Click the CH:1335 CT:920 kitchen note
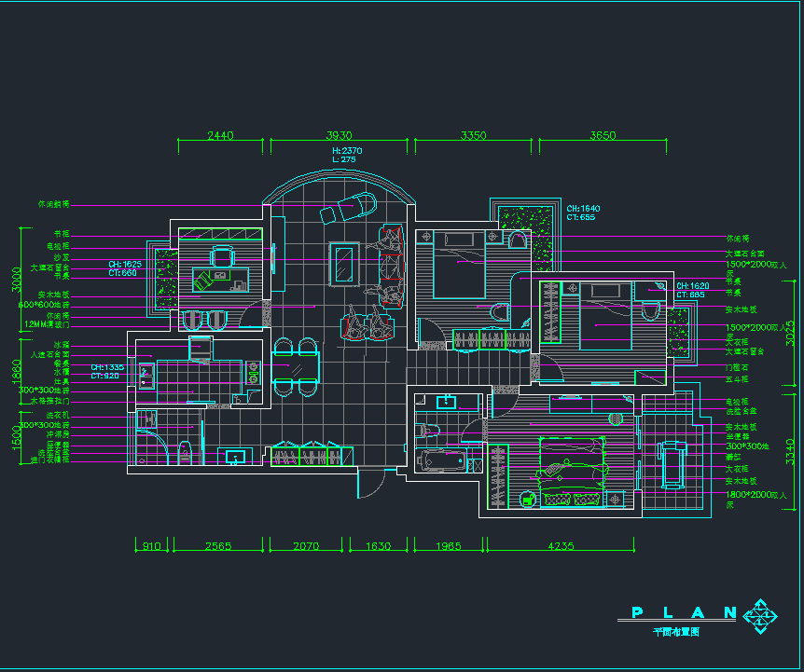Viewport: 804px width, 672px height. tap(107, 371)
